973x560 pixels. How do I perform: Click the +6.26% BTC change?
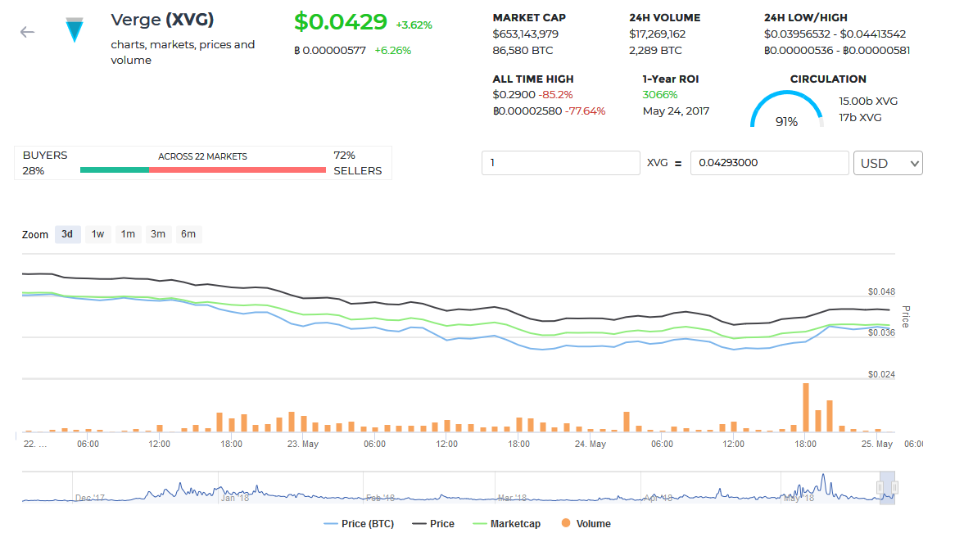coord(393,51)
